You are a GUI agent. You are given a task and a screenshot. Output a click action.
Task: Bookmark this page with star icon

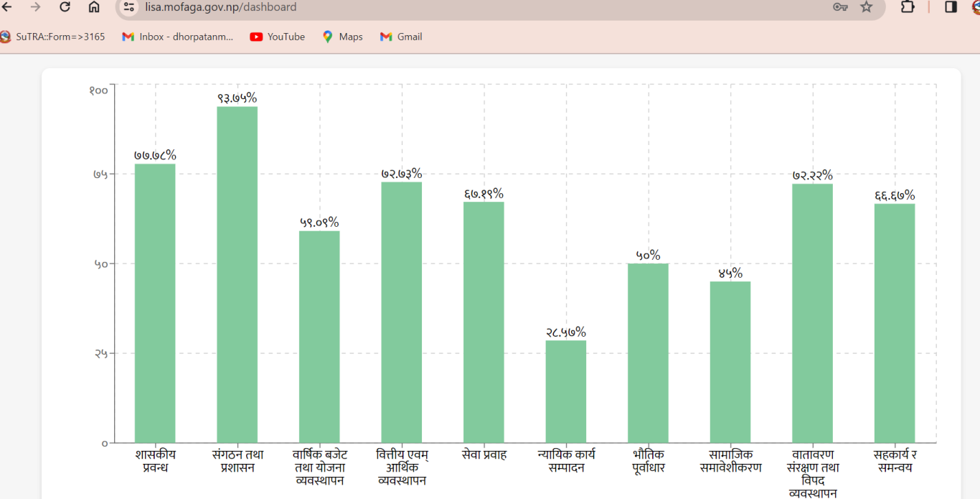point(867,7)
